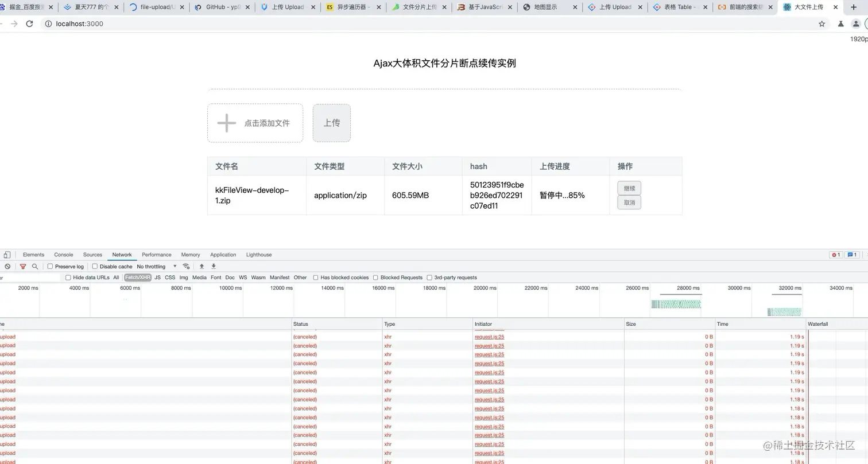Open the blue message count badge
The height and width of the screenshot is (464, 868).
point(852,255)
